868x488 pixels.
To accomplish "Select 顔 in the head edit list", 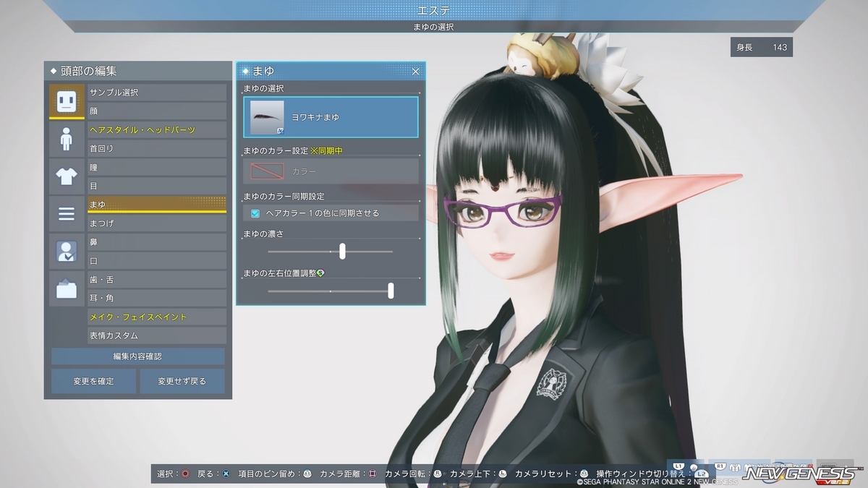I will click(157, 111).
